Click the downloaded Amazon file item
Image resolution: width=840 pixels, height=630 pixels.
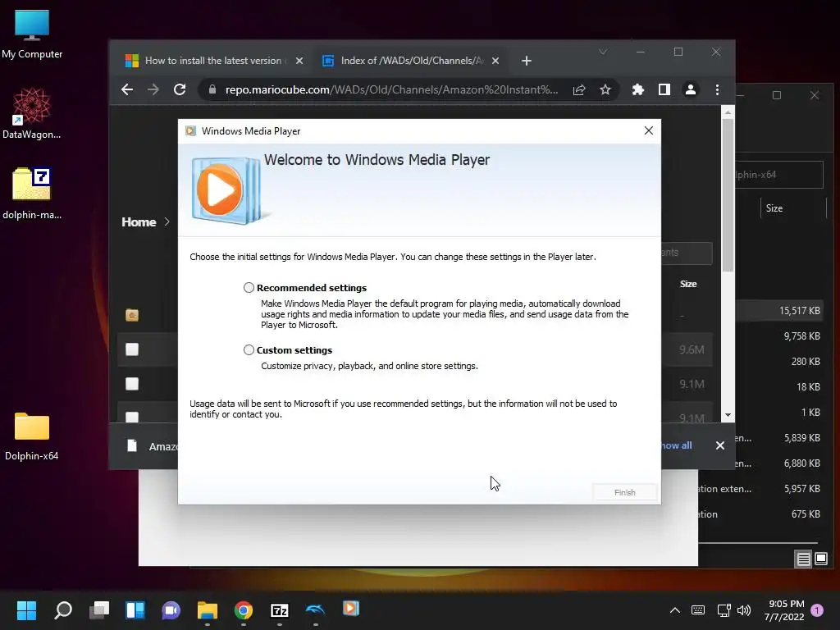pos(153,445)
